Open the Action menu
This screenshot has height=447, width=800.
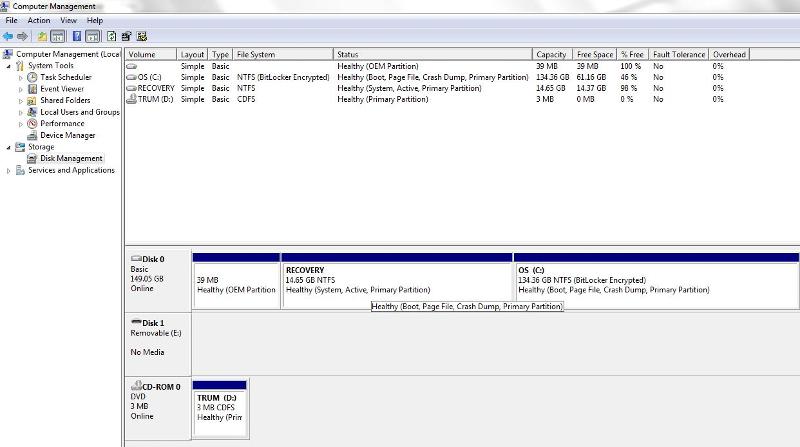[x=39, y=20]
